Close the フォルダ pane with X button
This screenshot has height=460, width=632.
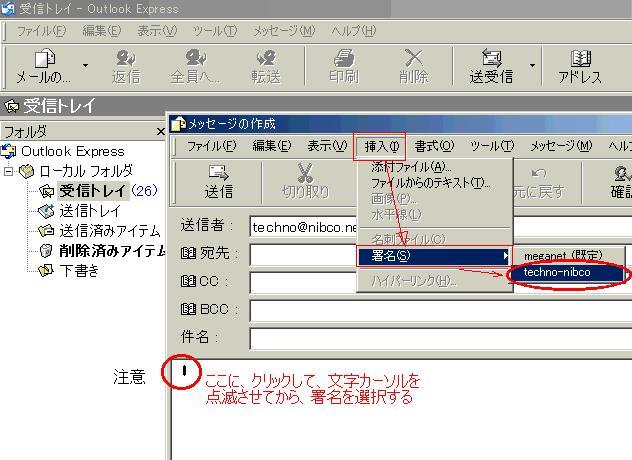click(160, 131)
